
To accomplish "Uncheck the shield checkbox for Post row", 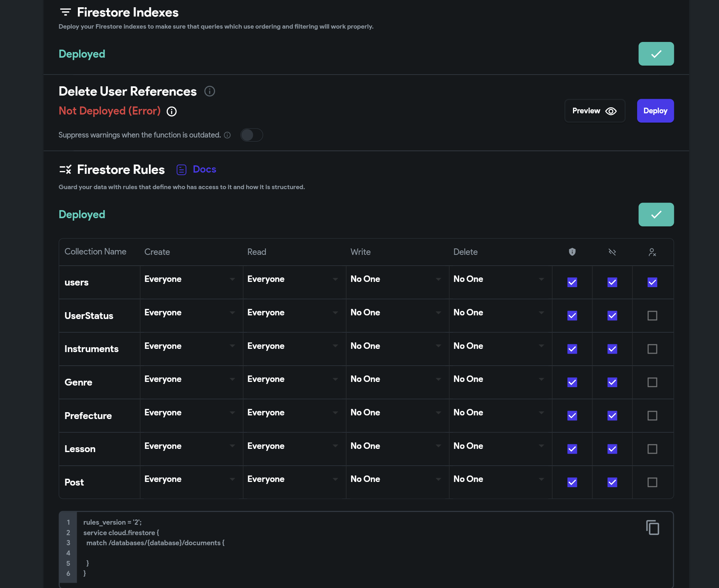I will pyautogui.click(x=572, y=482).
